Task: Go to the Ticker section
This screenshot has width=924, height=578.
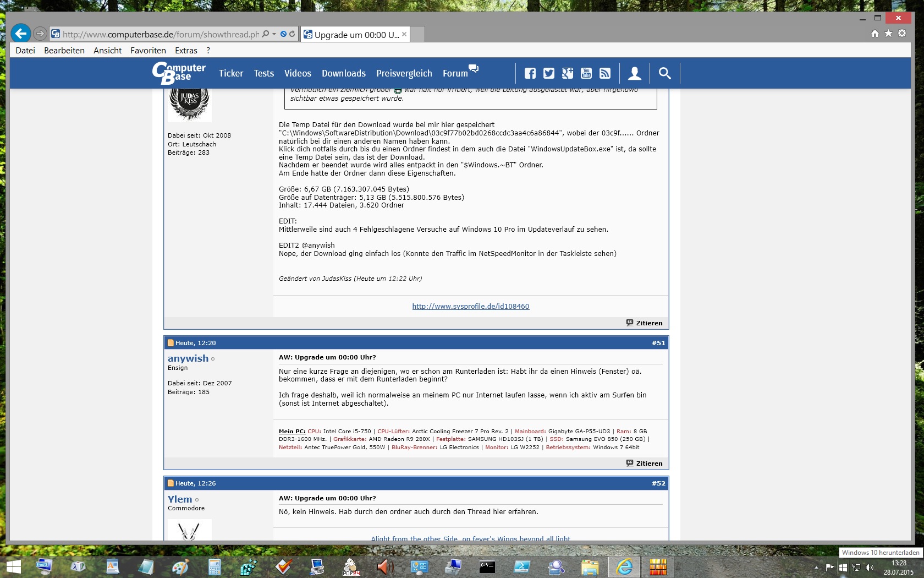Action: 231,73
